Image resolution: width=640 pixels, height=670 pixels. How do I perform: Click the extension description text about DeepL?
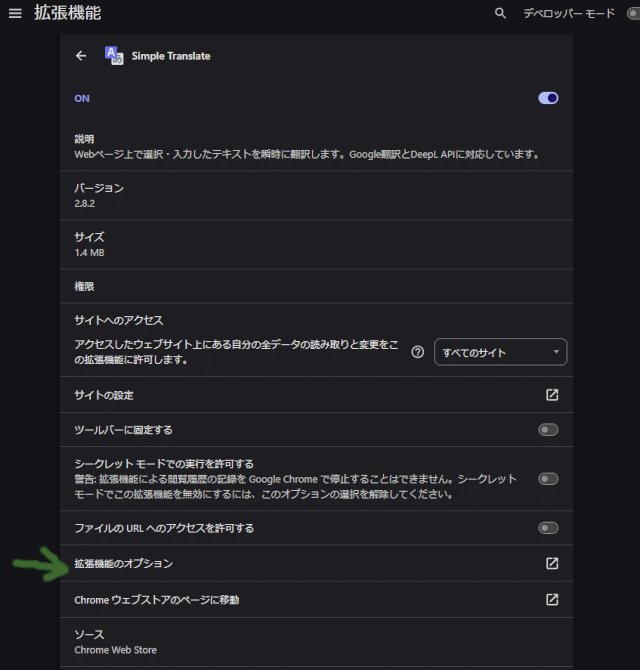[307, 154]
